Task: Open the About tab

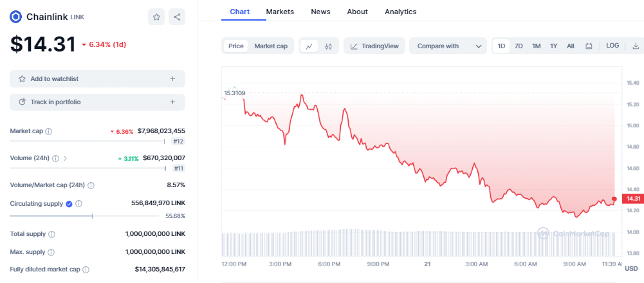Action: coord(357,12)
